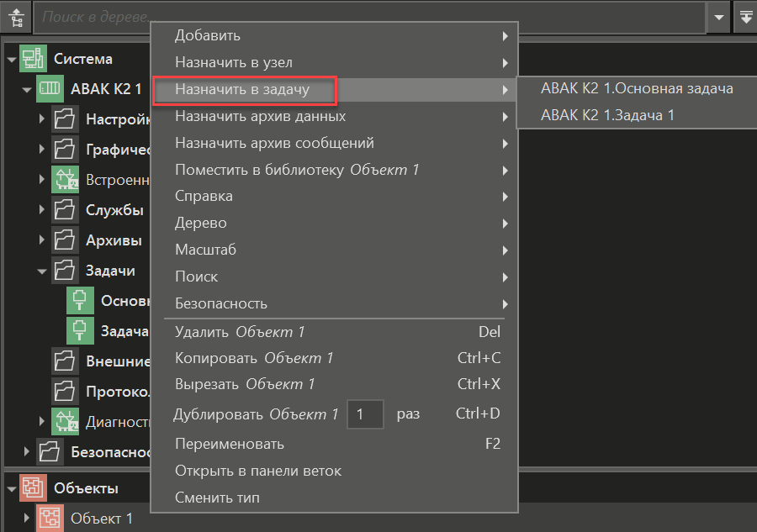Open Назначить архив сообщений submenu
The width and height of the screenshot is (757, 532).
(x=334, y=143)
